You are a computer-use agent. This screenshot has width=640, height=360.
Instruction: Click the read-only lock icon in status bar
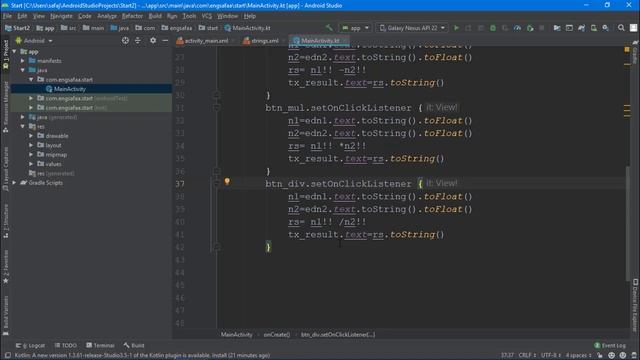click(x=600, y=356)
